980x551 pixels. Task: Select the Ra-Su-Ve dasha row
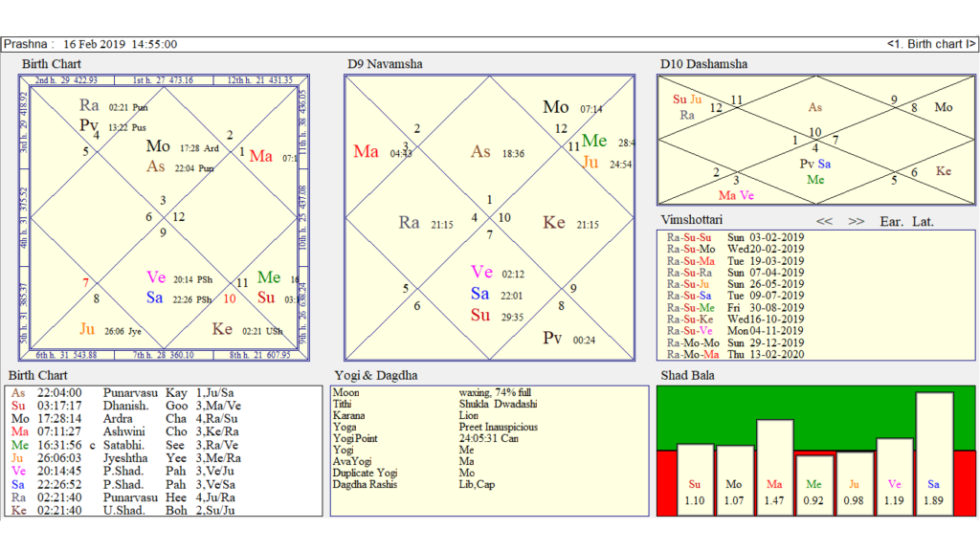click(x=735, y=330)
